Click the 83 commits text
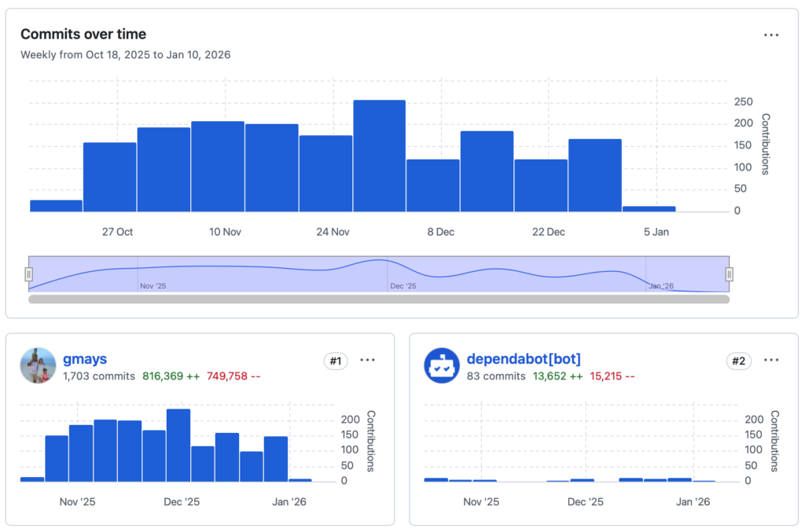Viewport: 805px width, 532px height. point(496,376)
